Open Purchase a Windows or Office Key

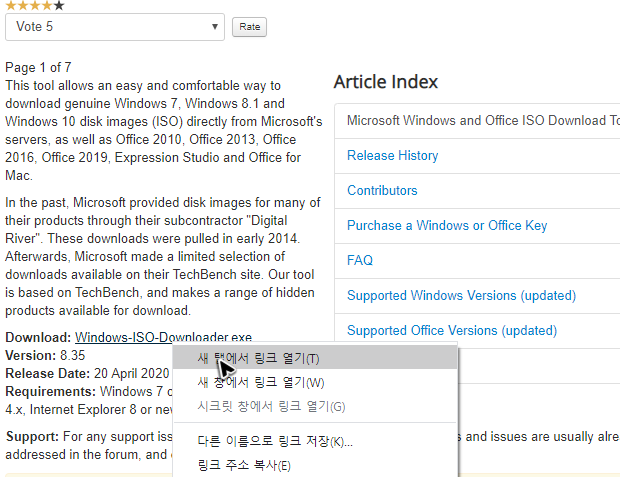pos(447,225)
